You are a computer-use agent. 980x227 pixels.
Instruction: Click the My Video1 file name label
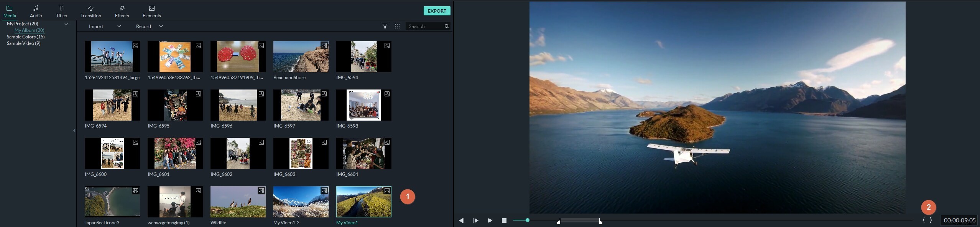point(347,223)
